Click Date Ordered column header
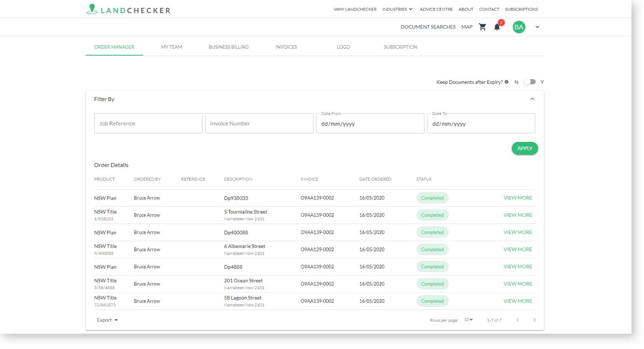This screenshot has height=349, width=644. click(375, 179)
